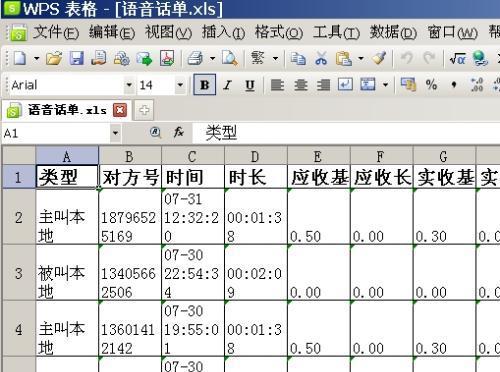Align text left in the cell
Viewport: 500px width, 372px height.
click(x=277, y=85)
